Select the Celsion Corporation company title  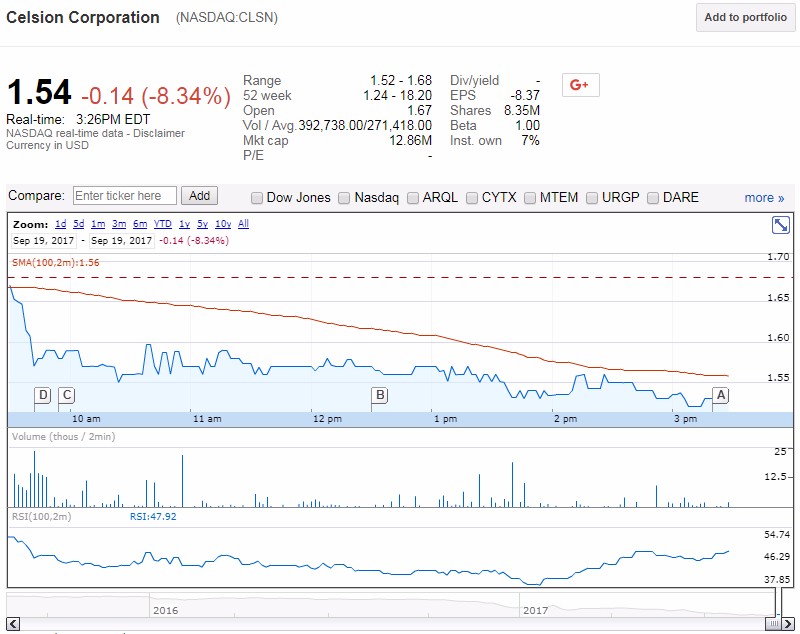[83, 17]
